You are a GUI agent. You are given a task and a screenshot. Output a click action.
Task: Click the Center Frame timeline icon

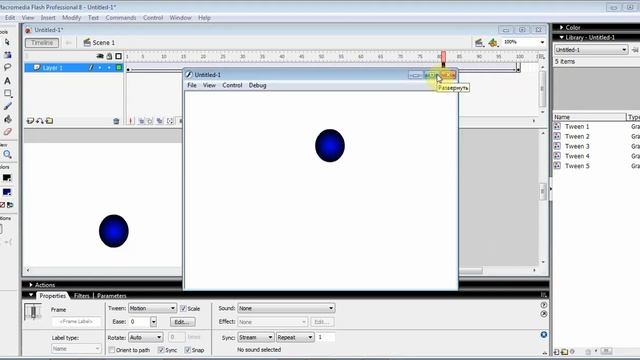point(131,121)
